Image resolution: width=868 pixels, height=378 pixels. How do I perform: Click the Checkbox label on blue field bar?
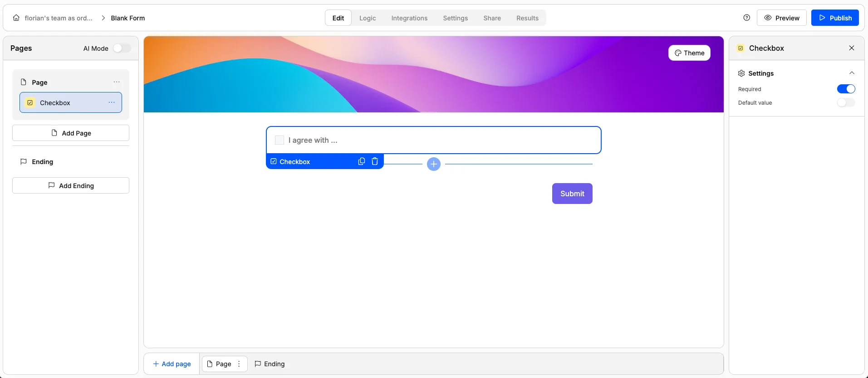[294, 162]
